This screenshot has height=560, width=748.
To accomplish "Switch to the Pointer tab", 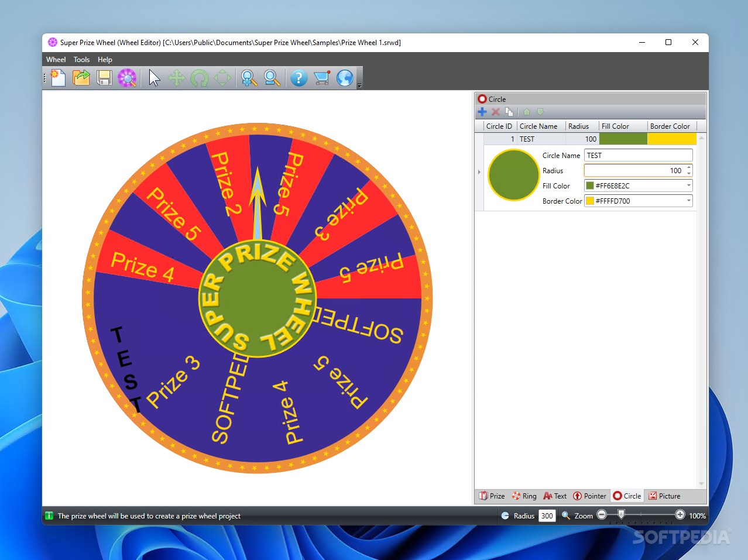I will [589, 496].
